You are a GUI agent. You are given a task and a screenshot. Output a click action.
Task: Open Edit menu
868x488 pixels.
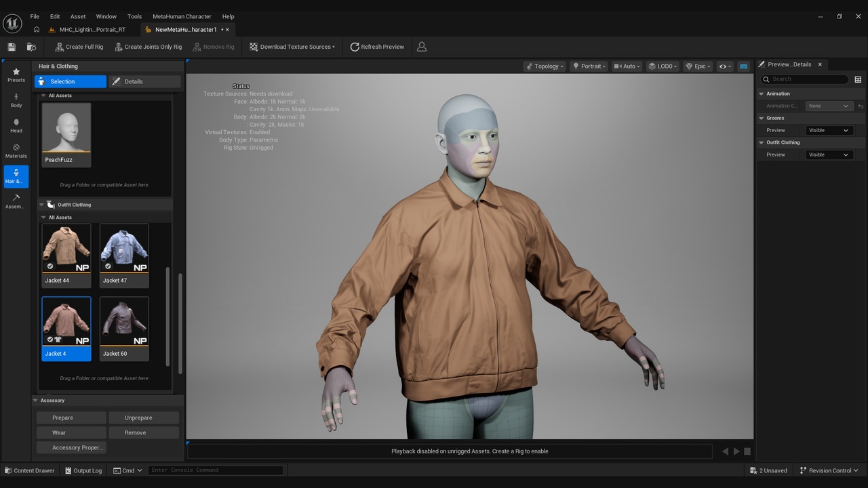[x=55, y=16]
